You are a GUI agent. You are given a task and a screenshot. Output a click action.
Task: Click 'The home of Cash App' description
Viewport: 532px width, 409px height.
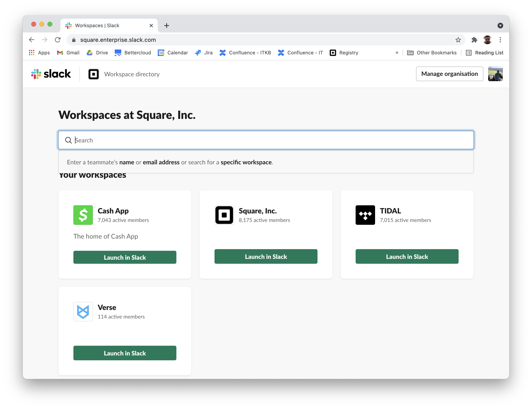point(106,236)
